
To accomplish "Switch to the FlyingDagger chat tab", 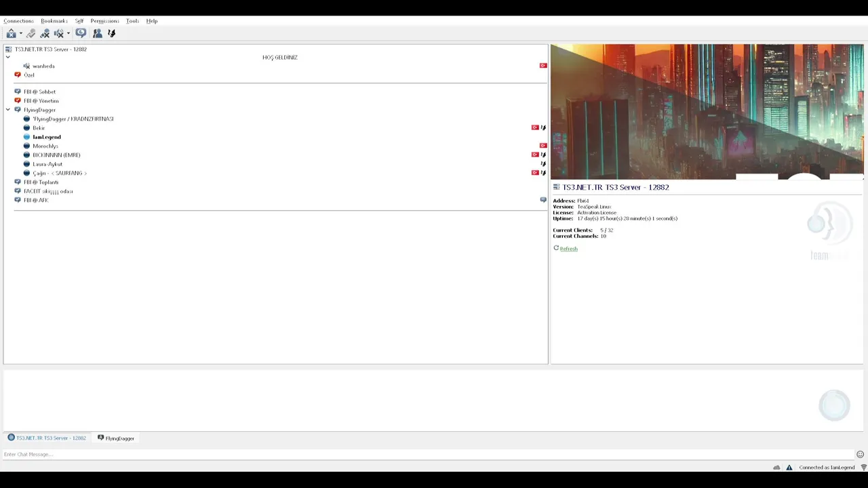I will tap(116, 439).
